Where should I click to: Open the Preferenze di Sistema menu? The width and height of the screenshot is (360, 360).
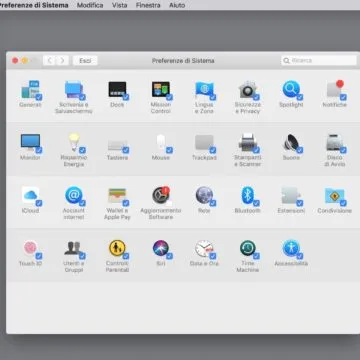tap(34, 5)
